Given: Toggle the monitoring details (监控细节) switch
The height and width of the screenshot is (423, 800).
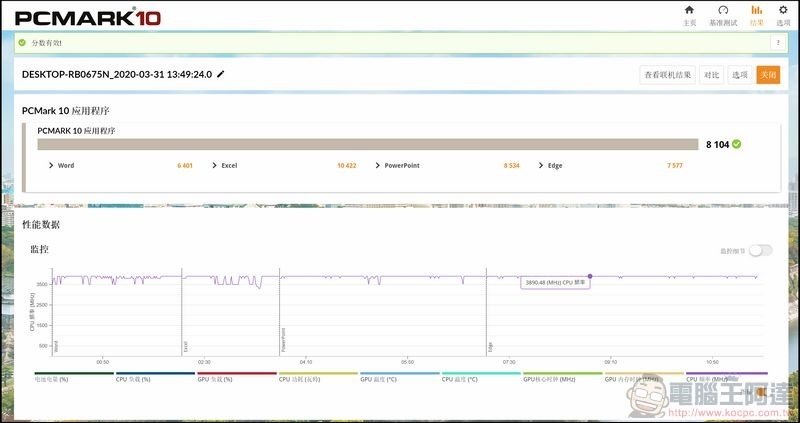Looking at the screenshot, I should pos(761,251).
